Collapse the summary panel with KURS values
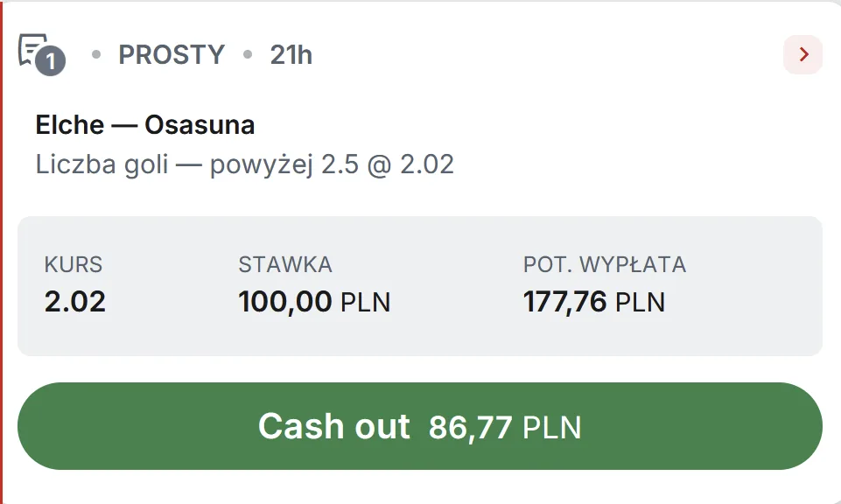 pyautogui.click(x=420, y=286)
